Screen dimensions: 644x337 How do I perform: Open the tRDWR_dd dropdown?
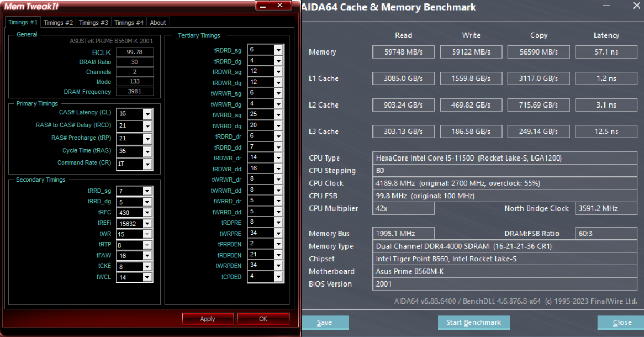pyautogui.click(x=278, y=168)
